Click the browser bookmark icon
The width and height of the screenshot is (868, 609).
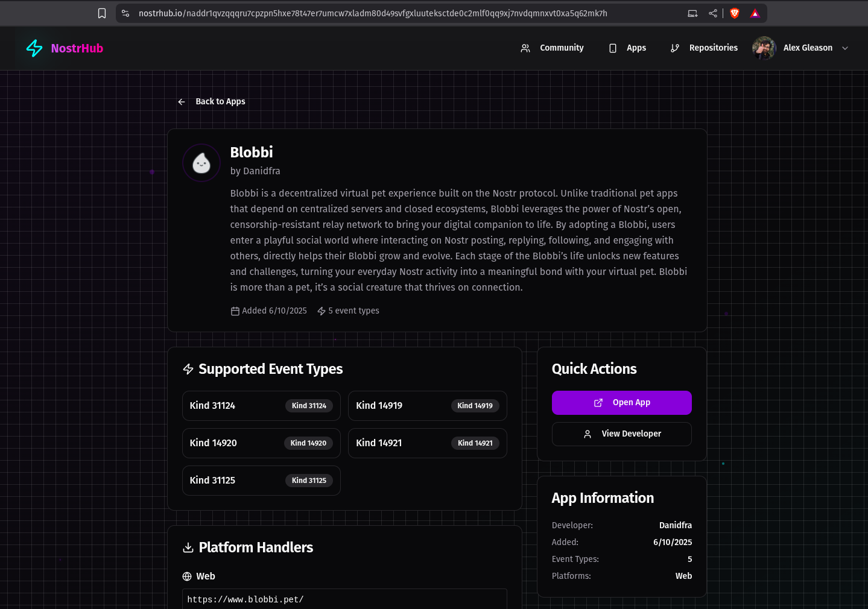point(102,13)
